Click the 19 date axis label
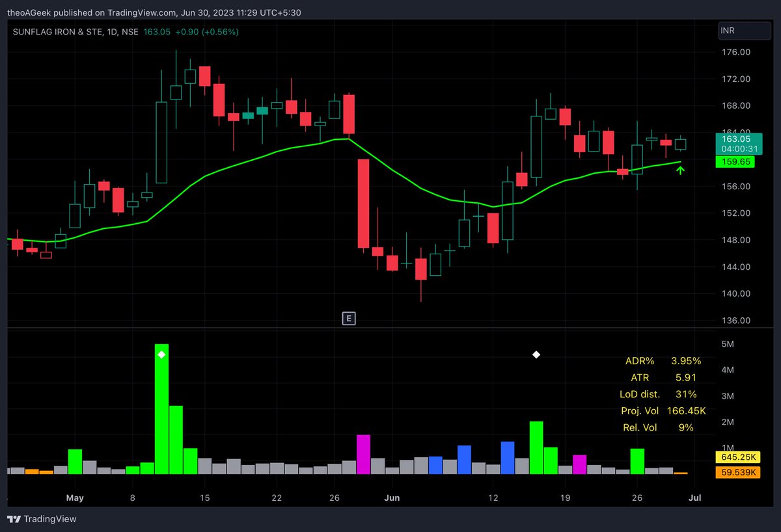The width and height of the screenshot is (781, 532). [565, 498]
